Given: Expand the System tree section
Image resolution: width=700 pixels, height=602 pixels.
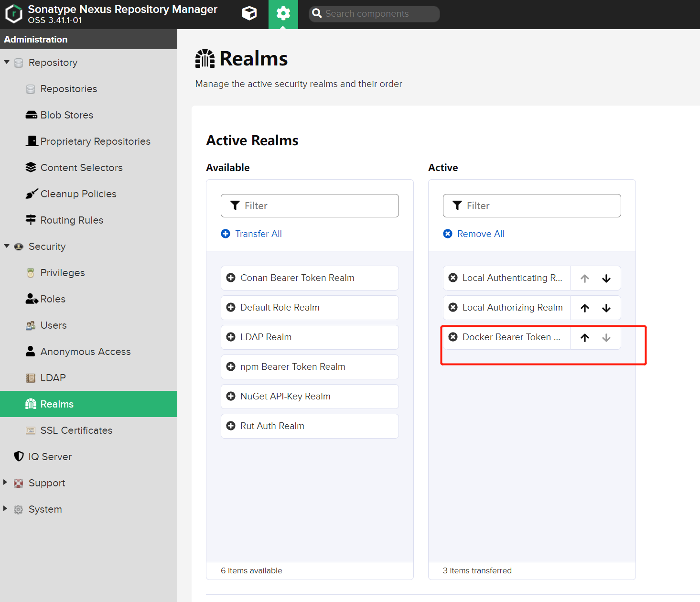Looking at the screenshot, I should pos(5,509).
